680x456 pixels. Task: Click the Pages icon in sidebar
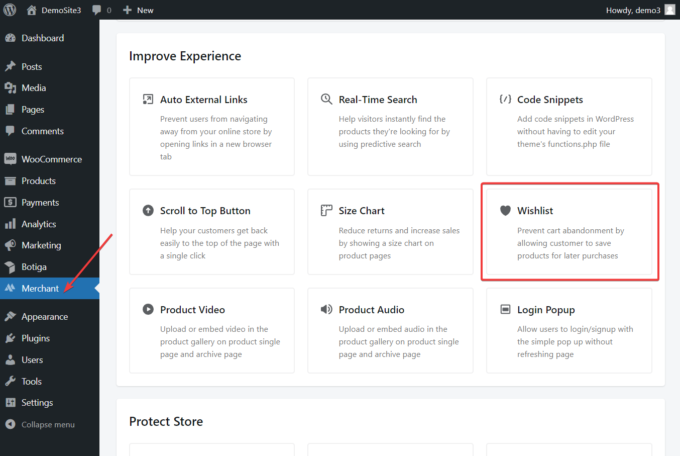10,109
